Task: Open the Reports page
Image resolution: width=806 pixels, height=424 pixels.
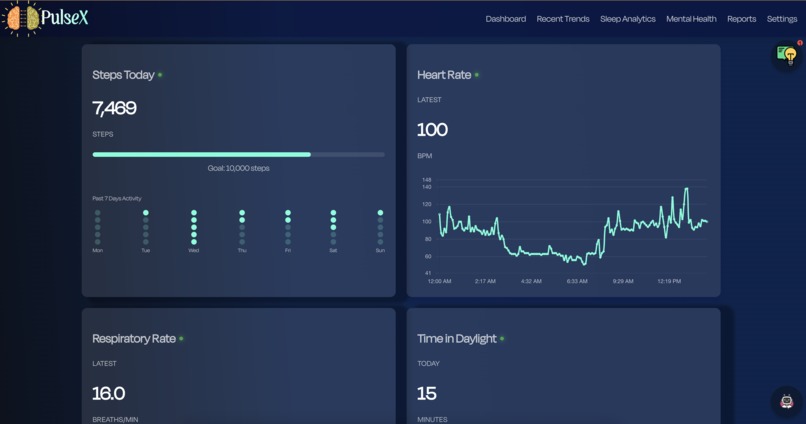Action: click(x=741, y=19)
